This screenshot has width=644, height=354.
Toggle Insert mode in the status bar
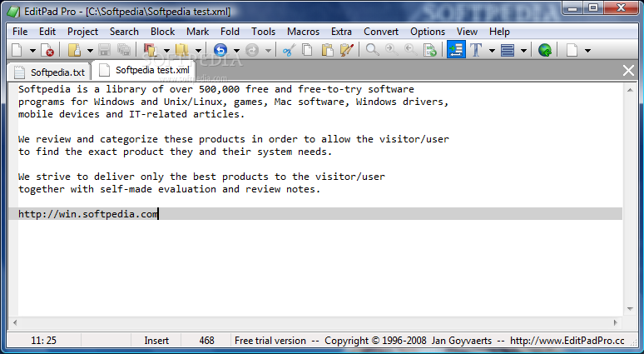click(156, 341)
